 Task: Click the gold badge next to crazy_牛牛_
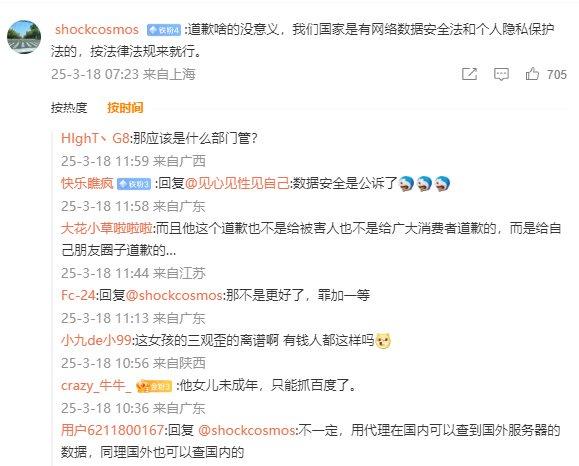pyautogui.click(x=154, y=386)
